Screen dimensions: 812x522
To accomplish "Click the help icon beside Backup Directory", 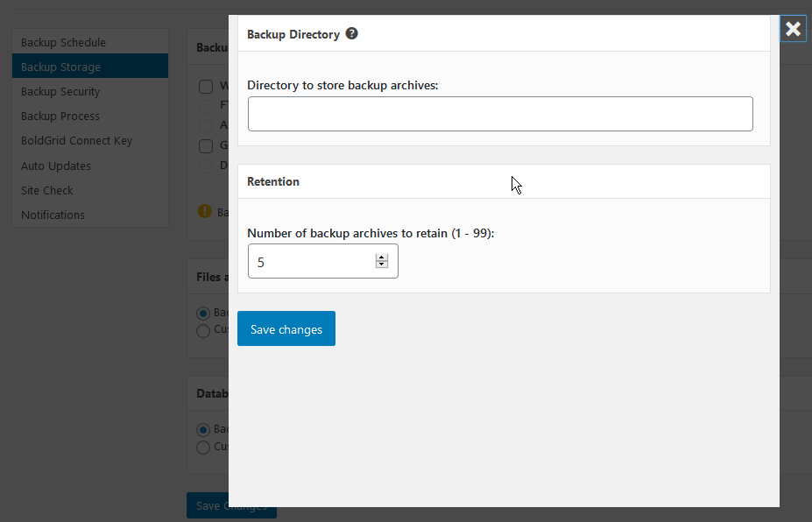I will (351, 34).
